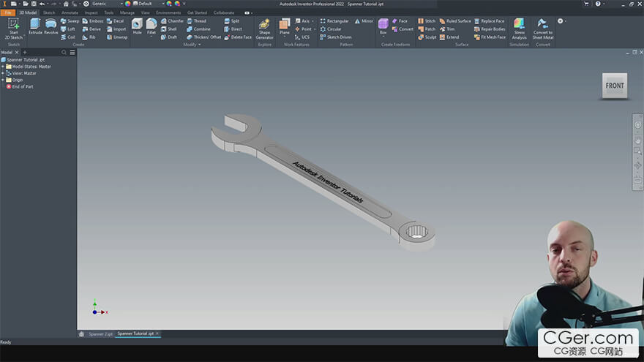Open the Shape Generator
644x362 pixels.
tap(264, 28)
